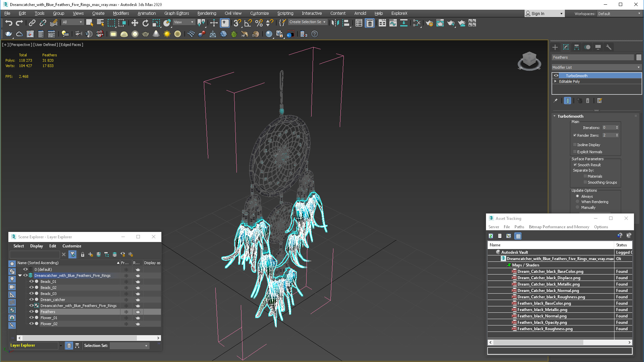644x362 pixels.
Task: Click the cone primitive icon
Action: (156, 34)
